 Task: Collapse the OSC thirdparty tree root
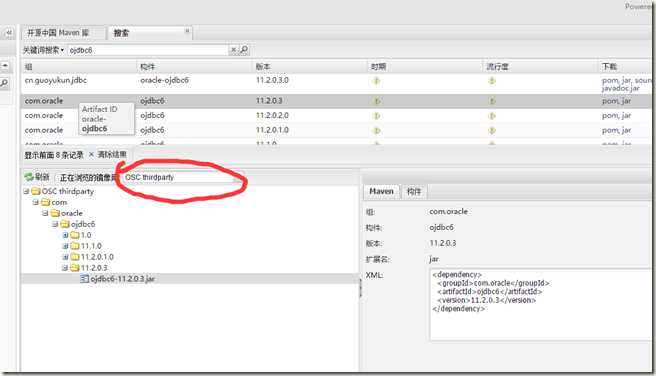[26, 192]
